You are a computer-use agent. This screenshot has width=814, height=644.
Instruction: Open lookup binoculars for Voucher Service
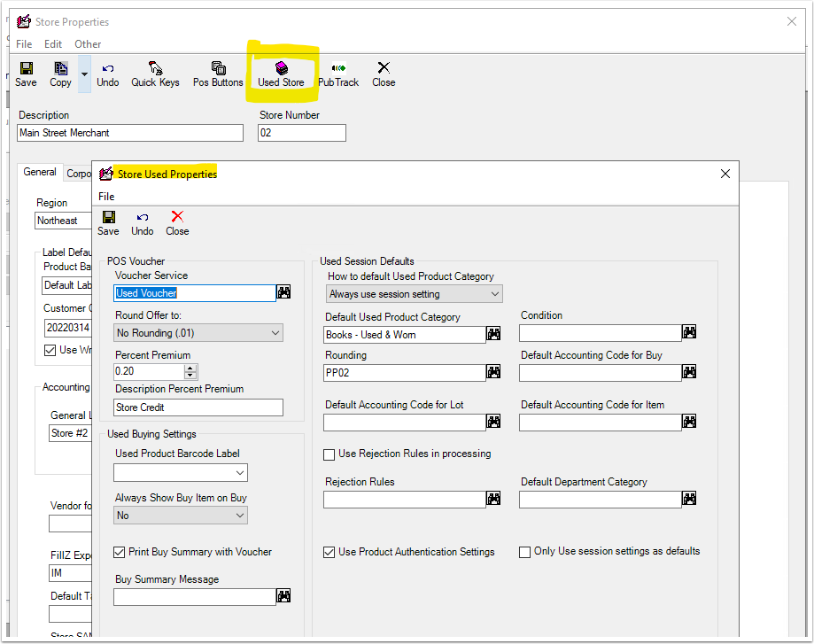pos(283,291)
